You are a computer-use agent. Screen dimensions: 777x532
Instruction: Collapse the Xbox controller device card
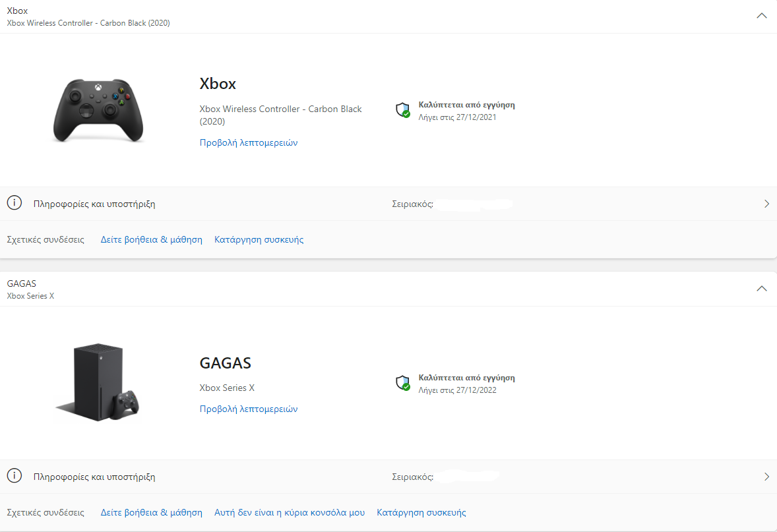point(762,16)
